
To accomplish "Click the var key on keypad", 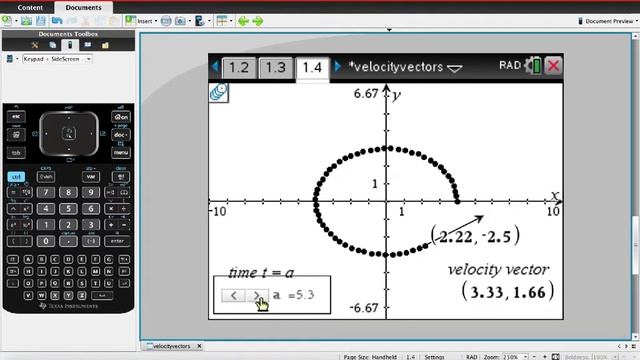I will click(91, 177).
